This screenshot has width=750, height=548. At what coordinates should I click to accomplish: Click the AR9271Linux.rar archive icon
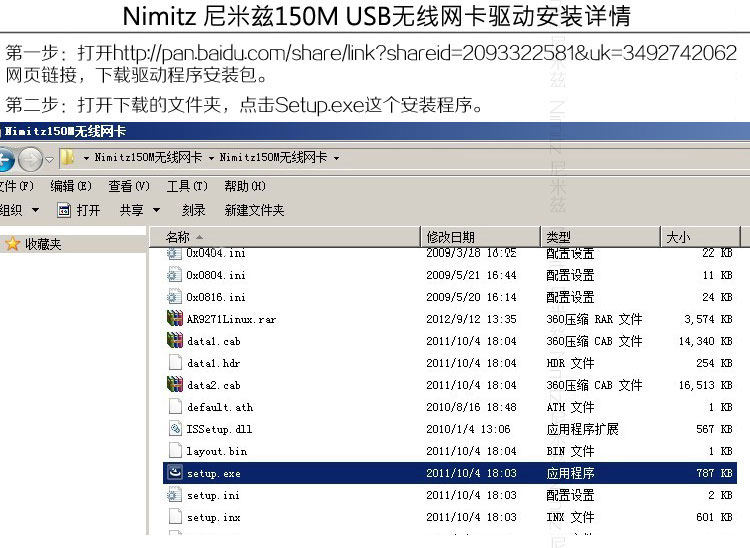(x=175, y=318)
